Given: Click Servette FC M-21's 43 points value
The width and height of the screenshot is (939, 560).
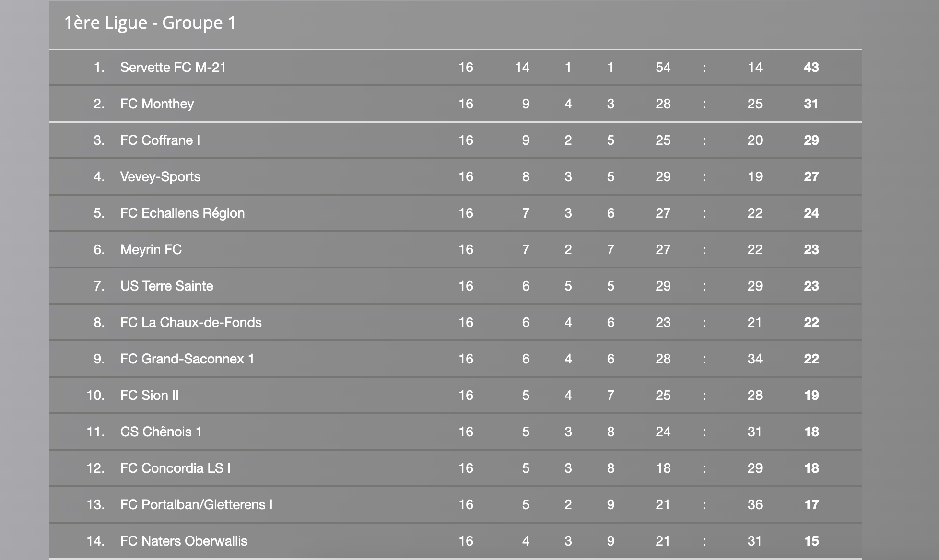Looking at the screenshot, I should click(811, 67).
